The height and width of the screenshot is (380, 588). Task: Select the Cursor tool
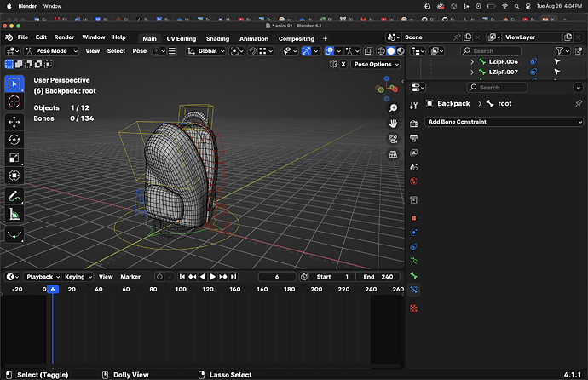tap(14, 101)
